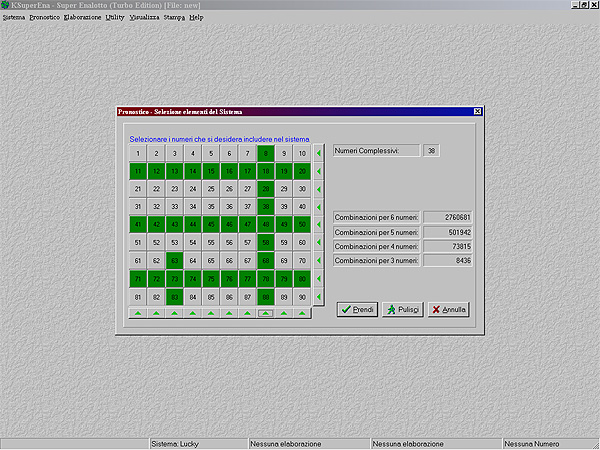
Task: Click the 4 numeri combinations value 73815
Action: point(448,246)
